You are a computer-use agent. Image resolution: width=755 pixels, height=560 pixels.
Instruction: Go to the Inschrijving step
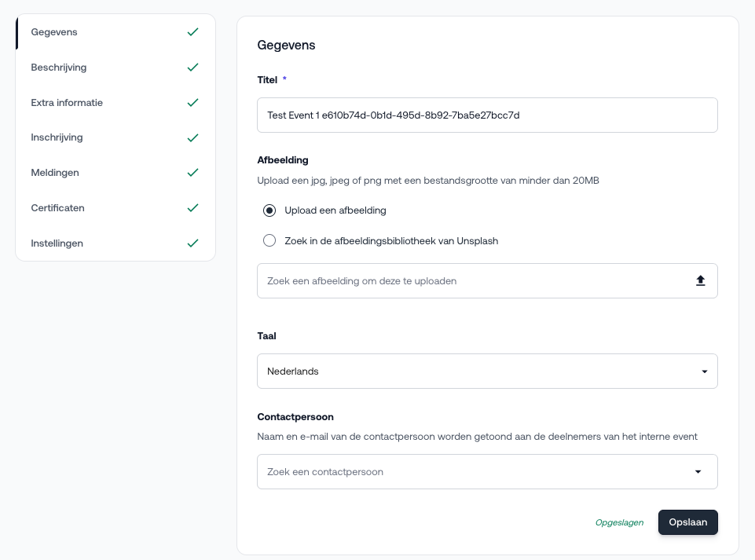[57, 137]
